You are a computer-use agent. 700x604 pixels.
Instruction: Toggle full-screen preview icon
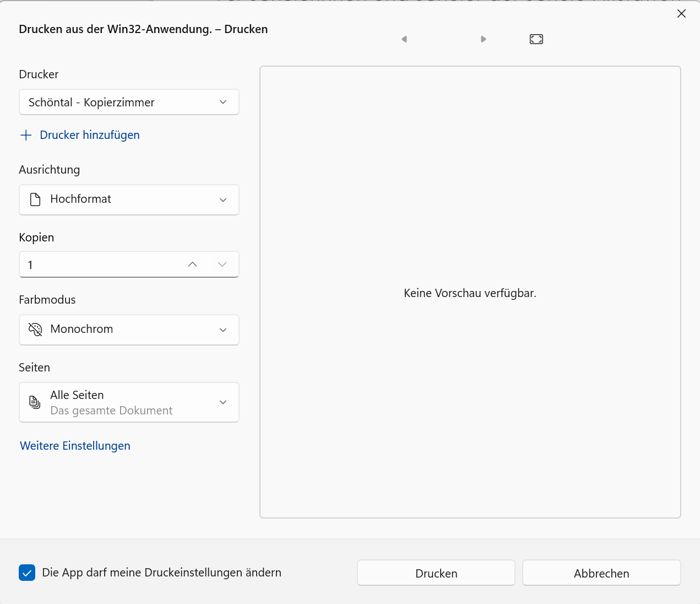[536, 39]
